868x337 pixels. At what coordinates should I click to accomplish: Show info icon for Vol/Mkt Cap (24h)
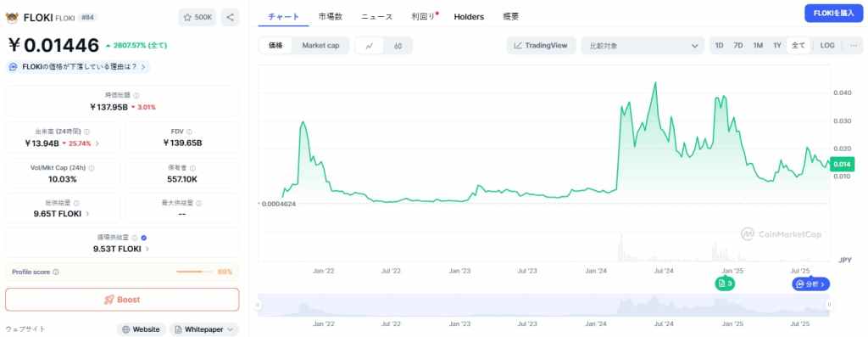tap(92, 168)
